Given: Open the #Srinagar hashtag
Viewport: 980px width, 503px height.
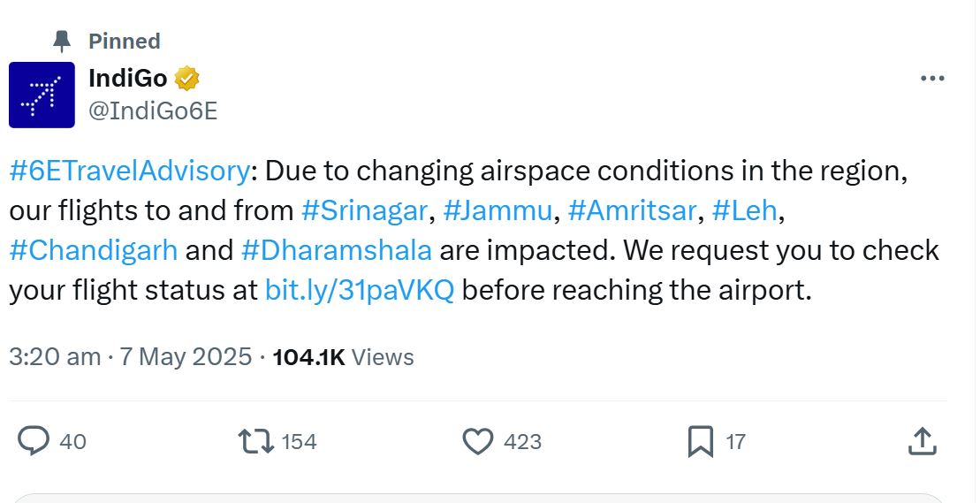Looking at the screenshot, I should pos(365,210).
